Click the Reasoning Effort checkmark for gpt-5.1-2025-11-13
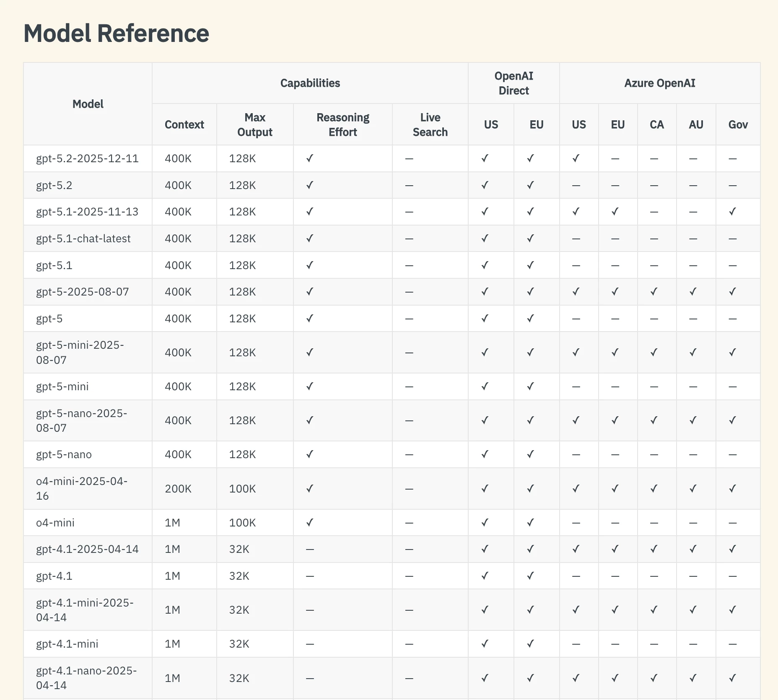Viewport: 778px width, 700px height. (310, 212)
